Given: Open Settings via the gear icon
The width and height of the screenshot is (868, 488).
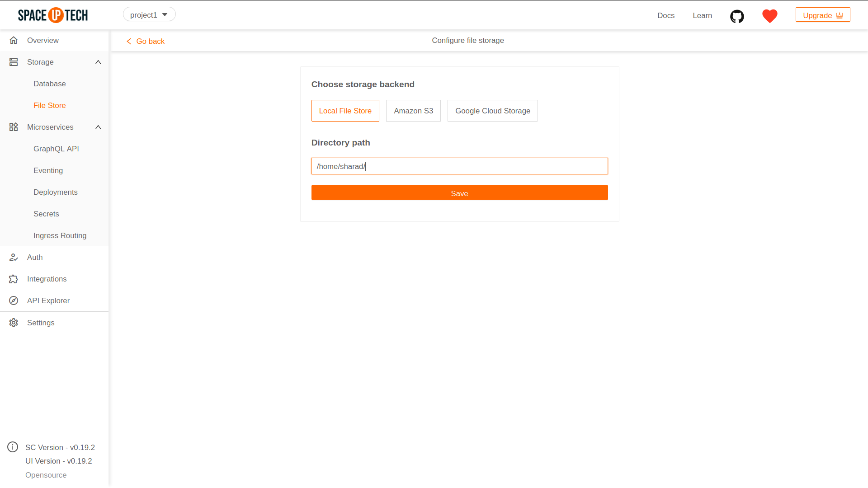Looking at the screenshot, I should 14,323.
